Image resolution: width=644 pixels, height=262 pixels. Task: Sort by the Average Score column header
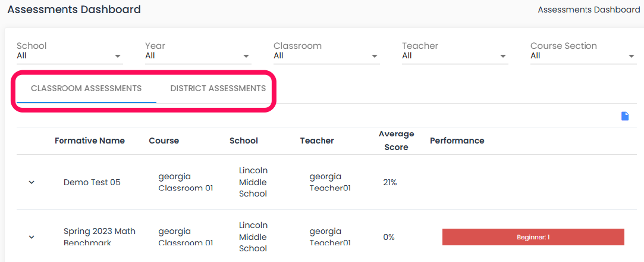[397, 141]
